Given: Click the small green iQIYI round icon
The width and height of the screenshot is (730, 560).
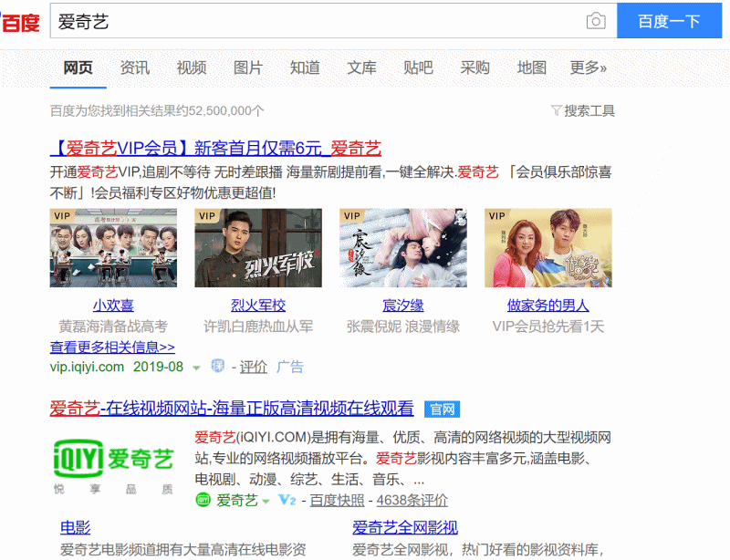Looking at the screenshot, I should pyautogui.click(x=203, y=501).
